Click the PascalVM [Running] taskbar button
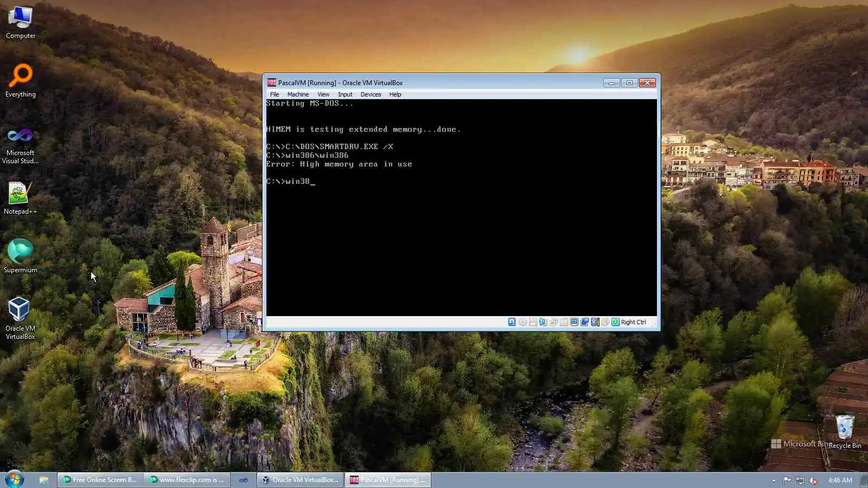 pos(387,480)
